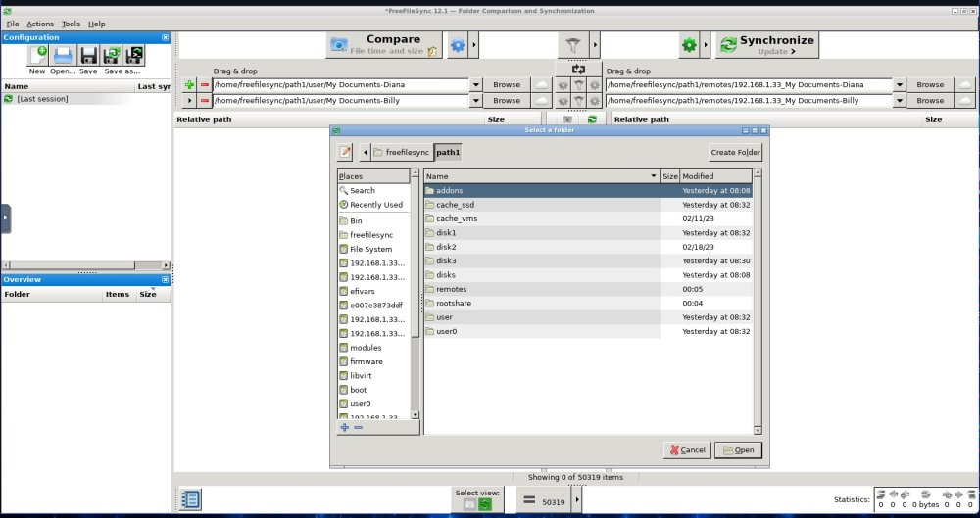The width and height of the screenshot is (980, 518).
Task: Click arrow beside the Billy folder pair row
Action: coord(189,101)
